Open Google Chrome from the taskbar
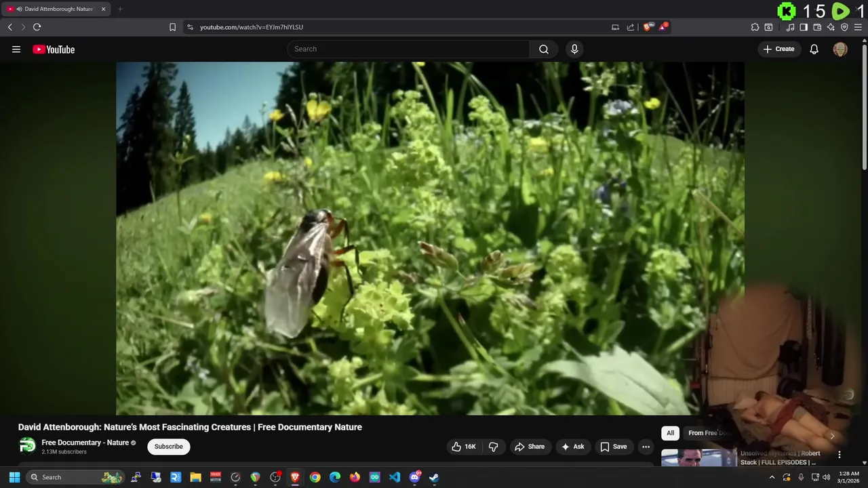Image resolution: width=868 pixels, height=488 pixels. point(315,477)
